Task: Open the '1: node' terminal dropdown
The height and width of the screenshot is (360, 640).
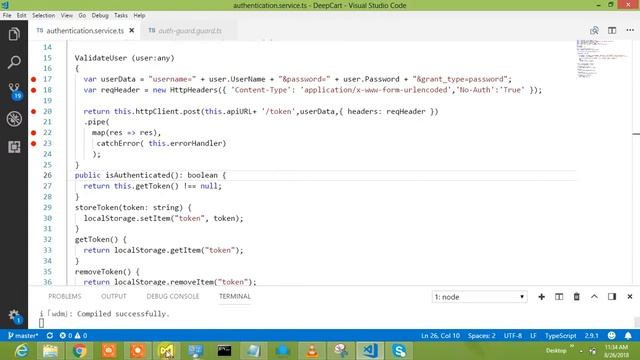Action: (x=479, y=297)
